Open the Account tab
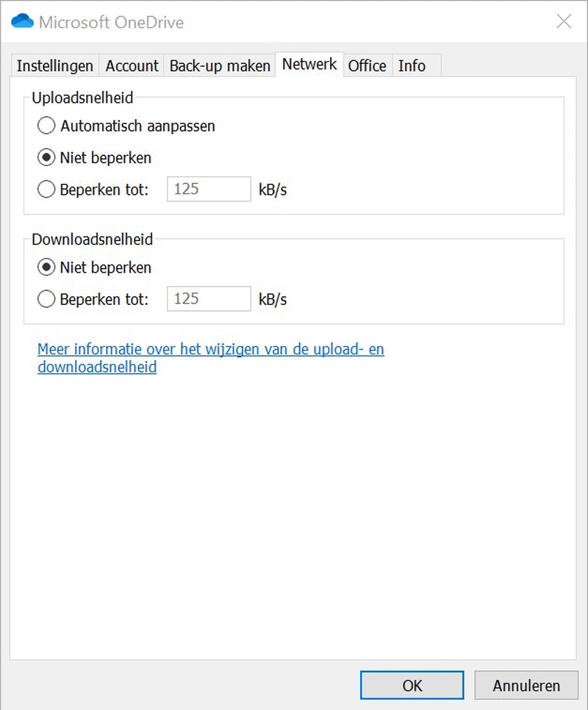 132,65
